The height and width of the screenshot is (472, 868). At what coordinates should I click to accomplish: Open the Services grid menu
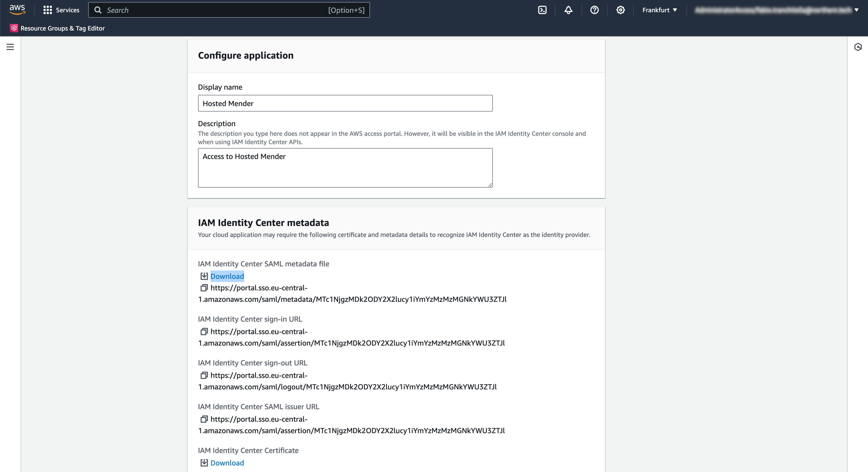coord(61,10)
